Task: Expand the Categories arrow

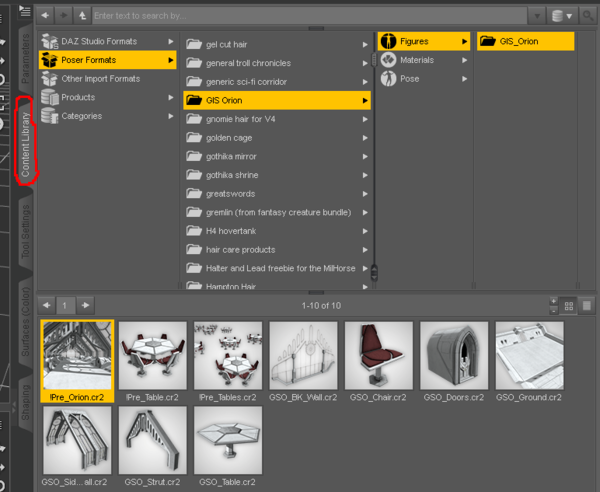Action: point(171,116)
